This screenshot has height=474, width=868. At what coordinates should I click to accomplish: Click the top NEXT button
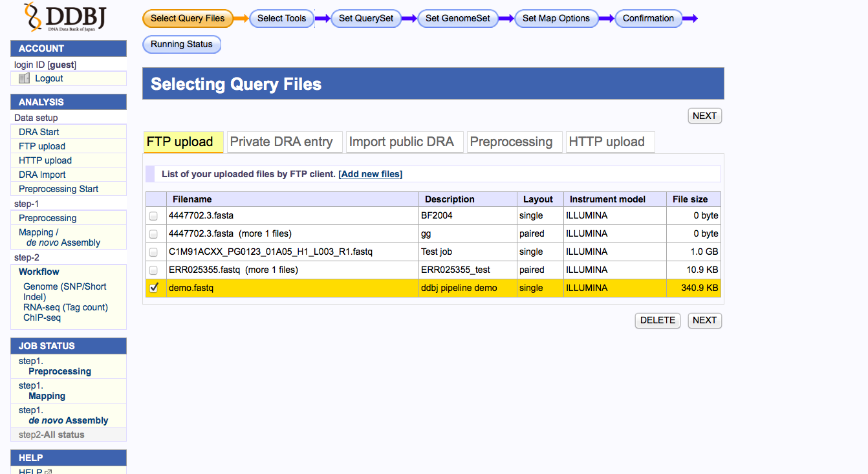[704, 116]
